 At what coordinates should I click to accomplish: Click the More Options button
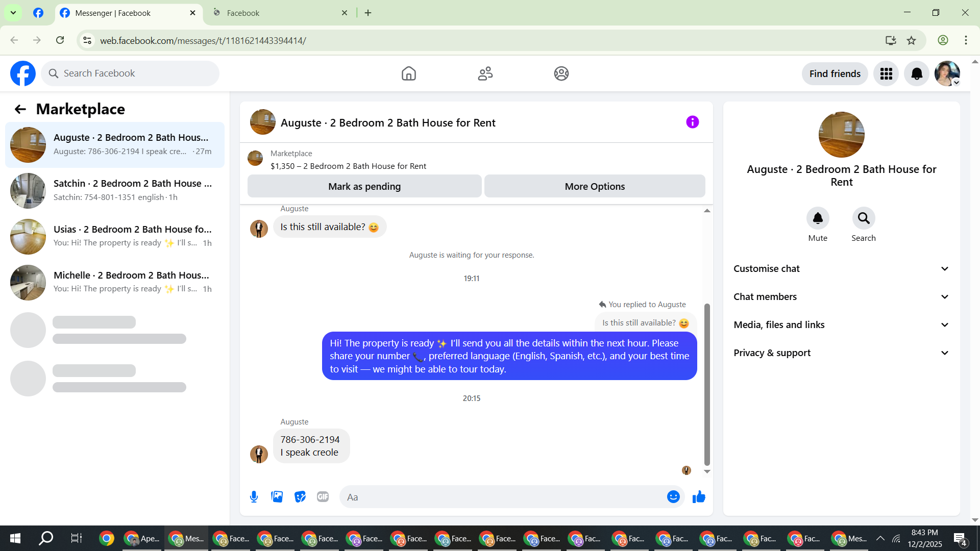tap(595, 186)
